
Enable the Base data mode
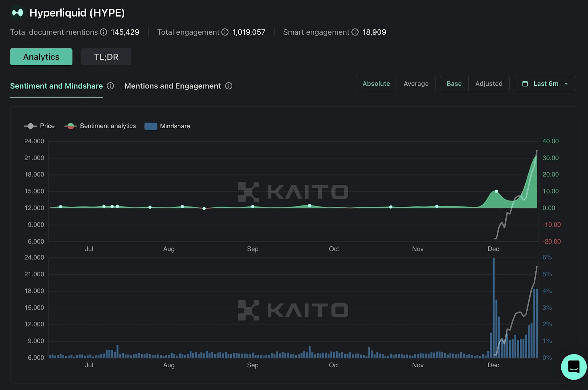point(454,83)
